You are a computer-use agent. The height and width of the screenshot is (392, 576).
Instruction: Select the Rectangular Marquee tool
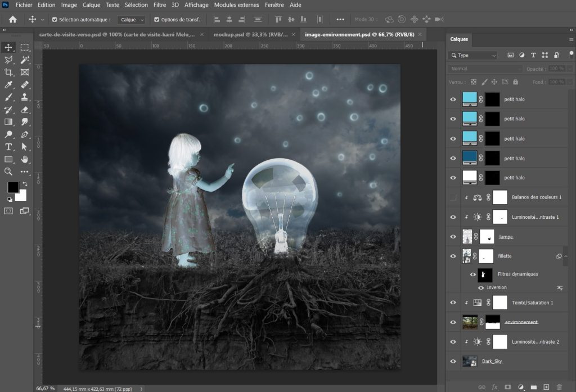25,47
